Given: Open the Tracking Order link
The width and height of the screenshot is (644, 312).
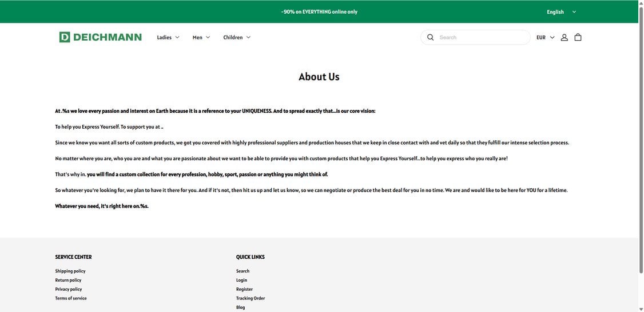Looking at the screenshot, I should tap(251, 298).
